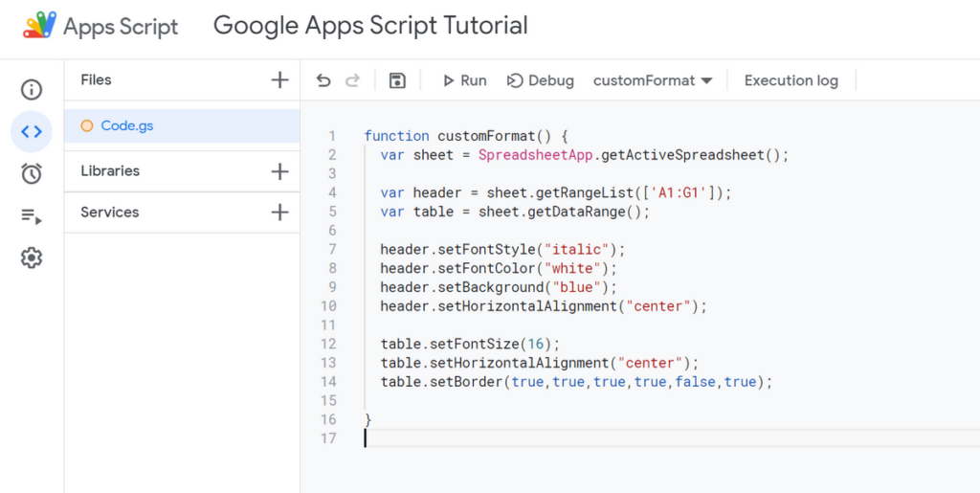The image size is (980, 493).
Task: Select the Code.gs file
Action: (x=182, y=125)
